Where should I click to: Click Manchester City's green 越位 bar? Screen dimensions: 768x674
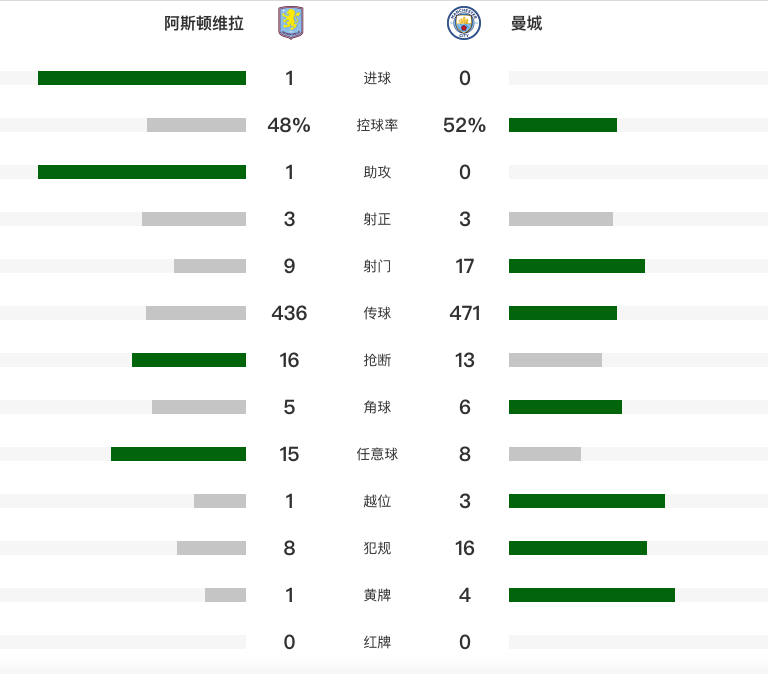[x=587, y=501]
